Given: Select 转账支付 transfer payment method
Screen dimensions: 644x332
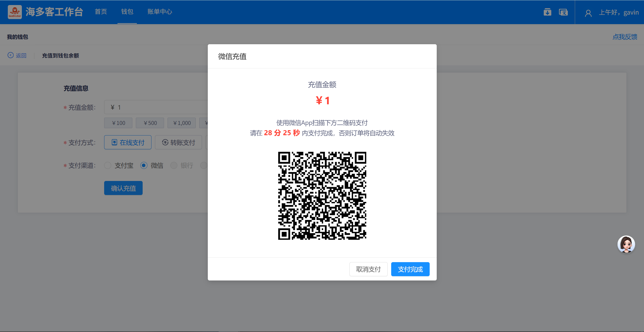Looking at the screenshot, I should (178, 143).
